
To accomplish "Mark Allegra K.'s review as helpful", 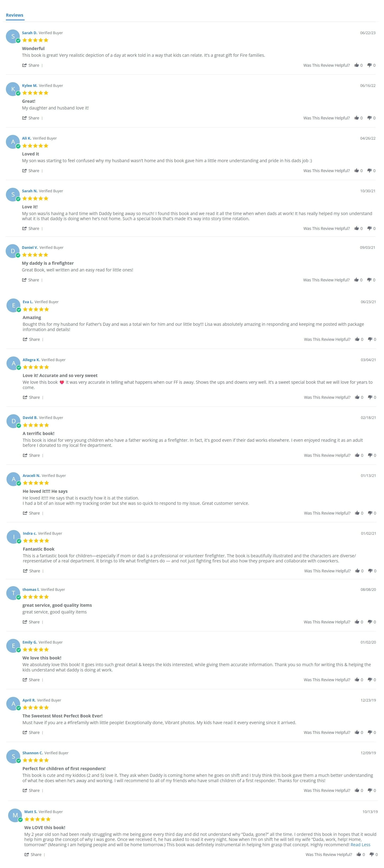I will [357, 397].
